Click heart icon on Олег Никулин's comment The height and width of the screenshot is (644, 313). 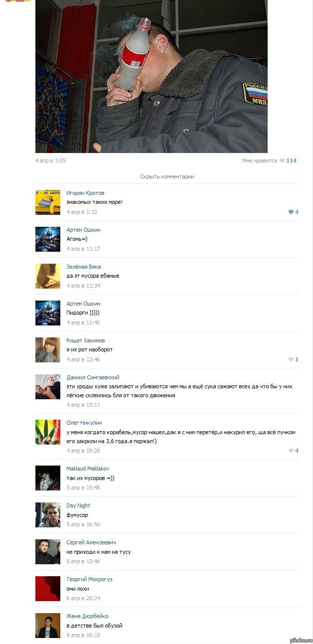point(291,451)
